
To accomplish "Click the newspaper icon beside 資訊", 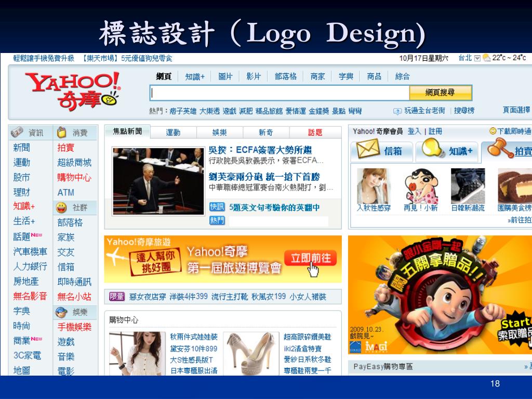I will click(x=17, y=132).
